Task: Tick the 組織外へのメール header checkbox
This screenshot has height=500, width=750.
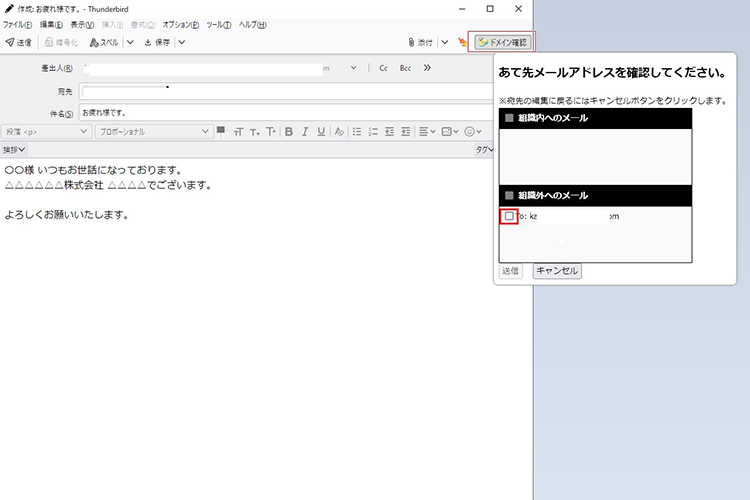Action: [508, 195]
